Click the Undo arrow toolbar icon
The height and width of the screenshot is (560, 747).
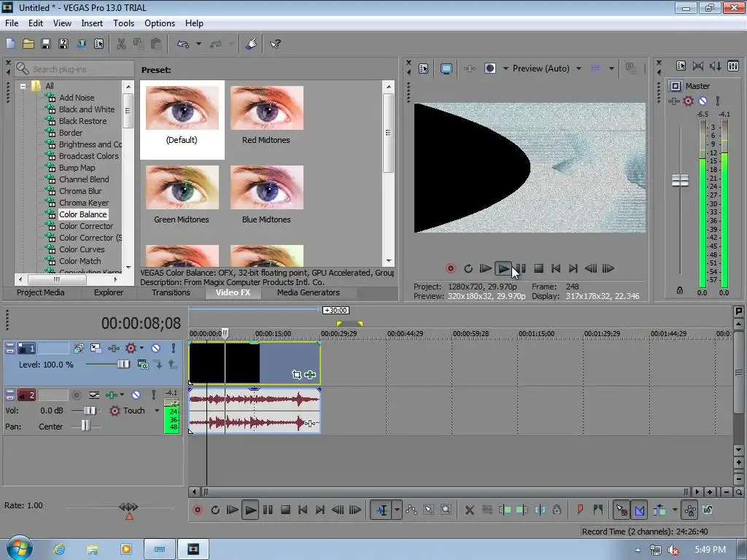(x=183, y=44)
